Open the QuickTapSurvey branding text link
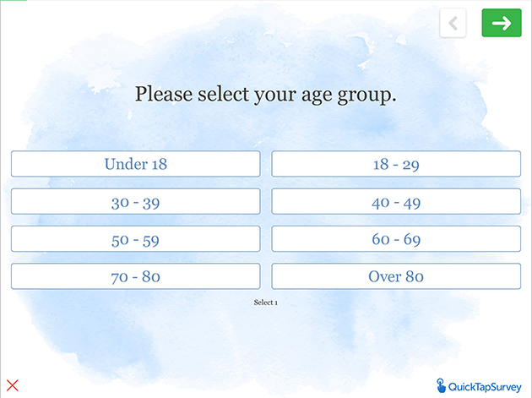The image size is (532, 398). [x=485, y=387]
